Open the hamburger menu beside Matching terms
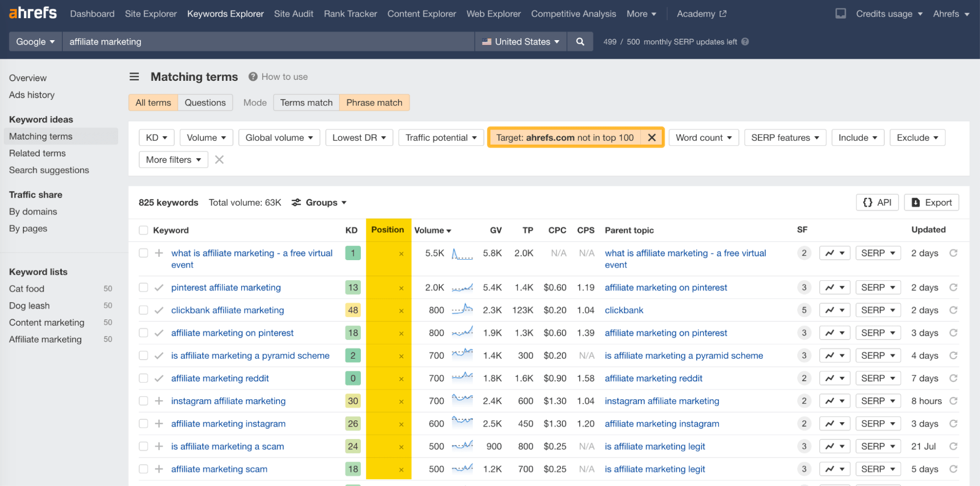The width and height of the screenshot is (980, 486). 134,76
